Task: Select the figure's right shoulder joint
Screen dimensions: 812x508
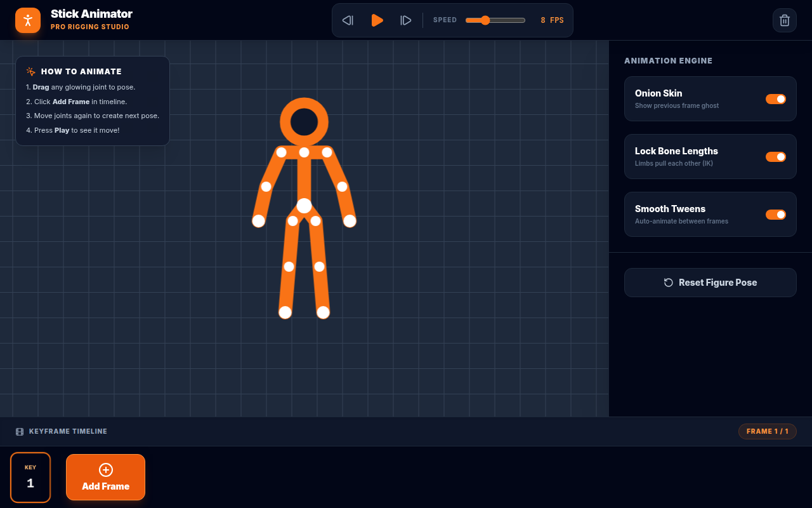Action: click(327, 152)
